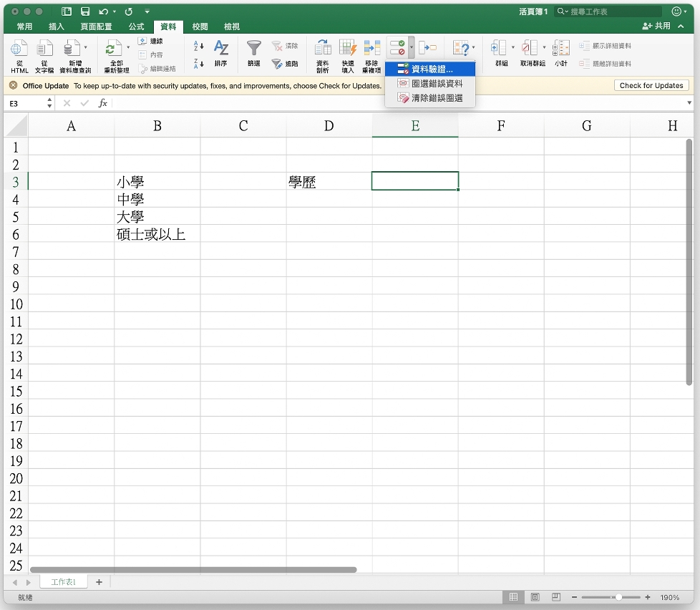Select cell B6 containing 碩士或以上
Viewport: 700px width, 610px height.
coord(157,234)
